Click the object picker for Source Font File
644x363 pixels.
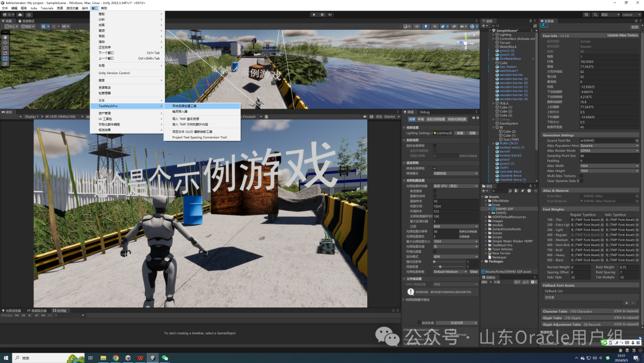pos(637,140)
